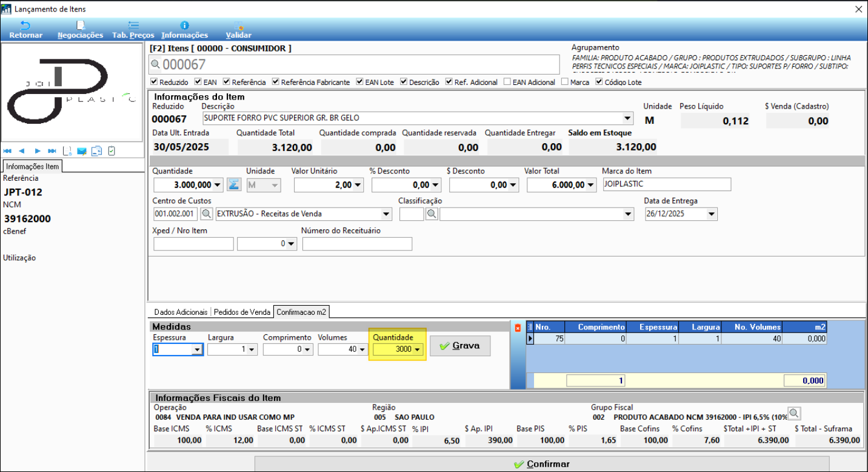Click the Grupo Fiscal search magnifier
Screen dimensions: 868x472
[x=794, y=414]
